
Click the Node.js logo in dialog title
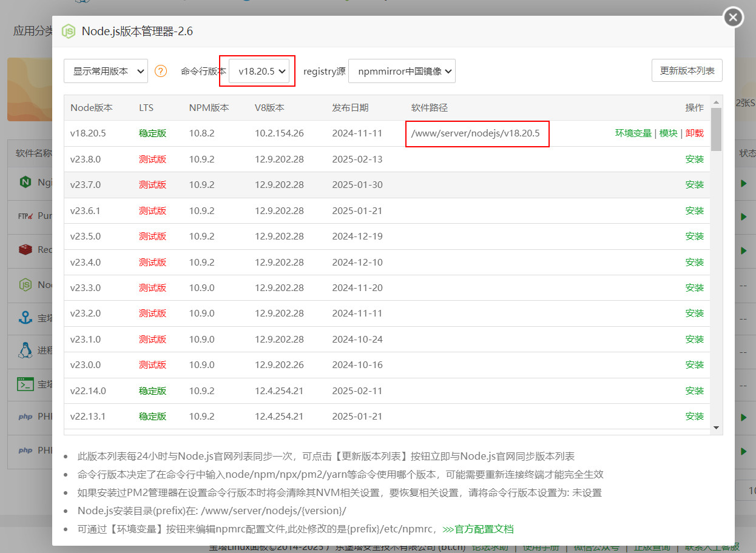(x=69, y=32)
